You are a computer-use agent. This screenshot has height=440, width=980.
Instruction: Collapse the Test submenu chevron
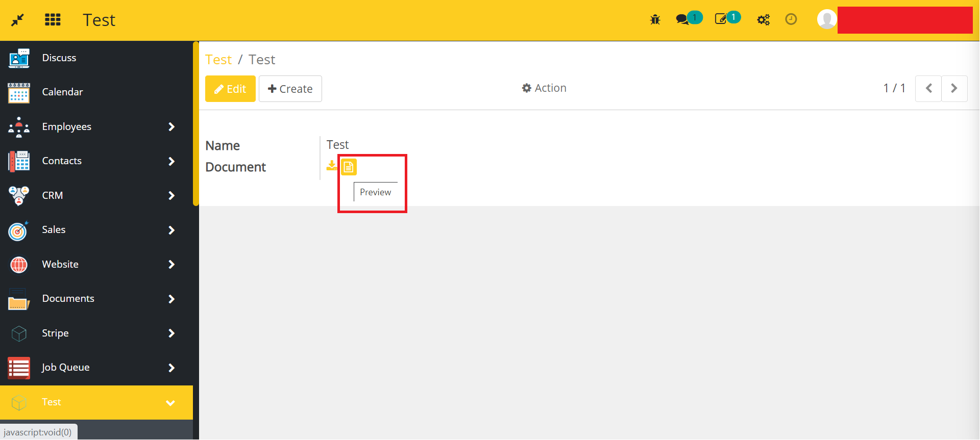(x=170, y=403)
